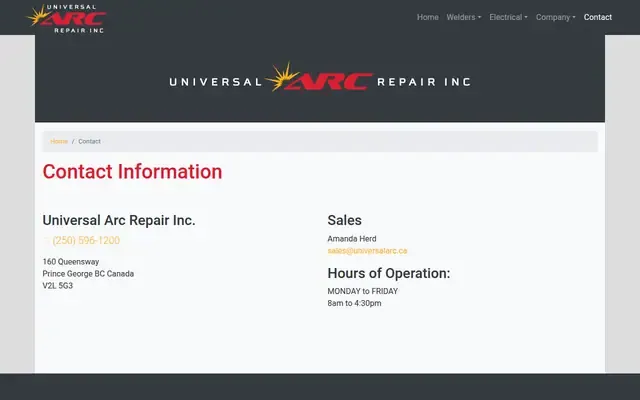The height and width of the screenshot is (400, 640).
Task: Click the Universal Arc Repair Inc. heading
Action: click(x=119, y=220)
